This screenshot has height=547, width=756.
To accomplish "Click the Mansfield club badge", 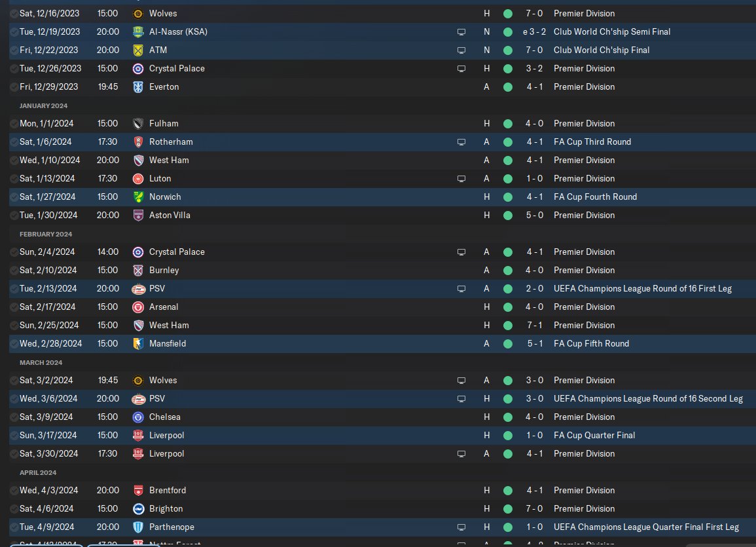I will tap(138, 343).
